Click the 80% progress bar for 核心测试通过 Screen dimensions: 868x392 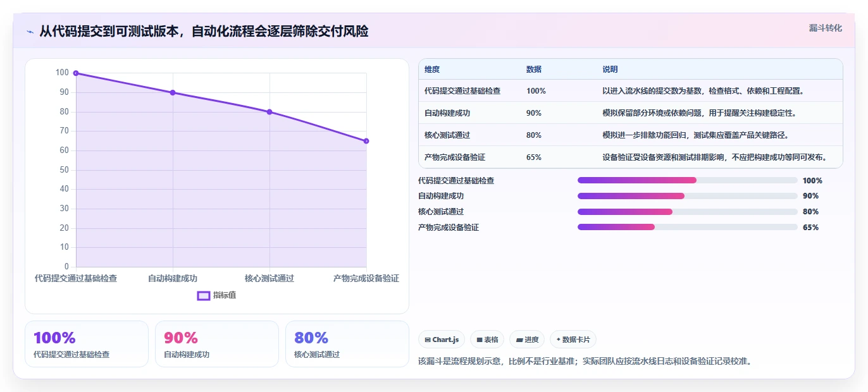pyautogui.click(x=688, y=212)
